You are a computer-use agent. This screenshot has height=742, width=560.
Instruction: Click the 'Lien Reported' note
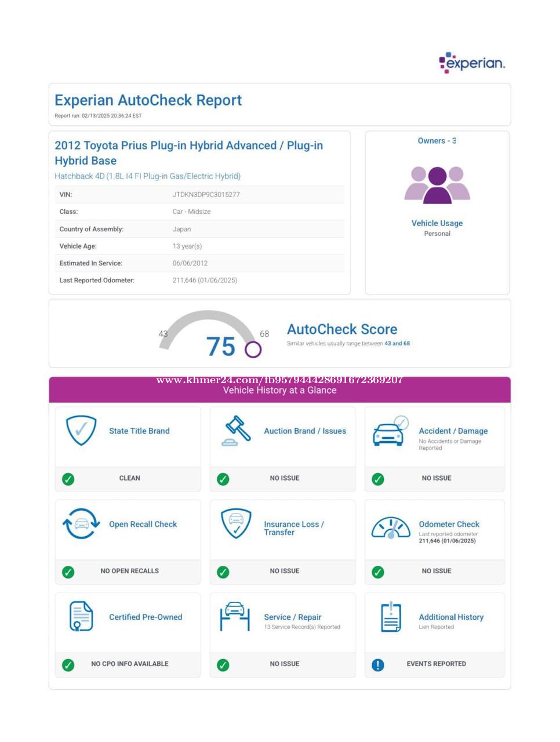click(x=436, y=627)
